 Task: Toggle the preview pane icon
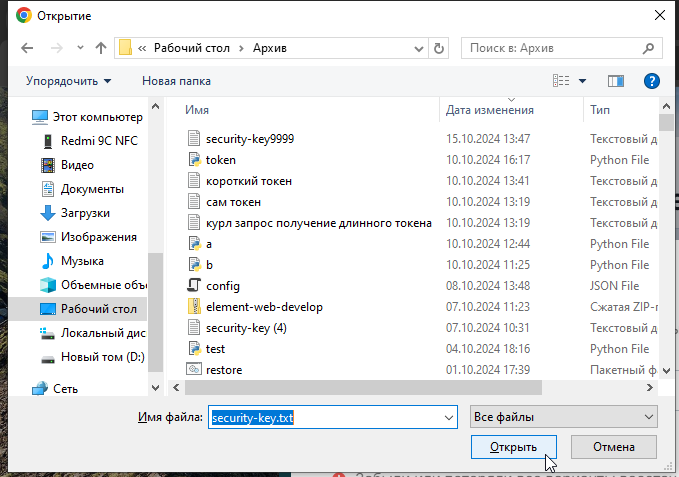(616, 80)
